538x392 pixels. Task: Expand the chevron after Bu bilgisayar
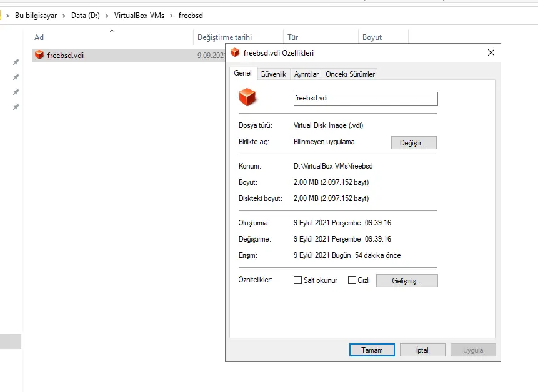click(64, 16)
